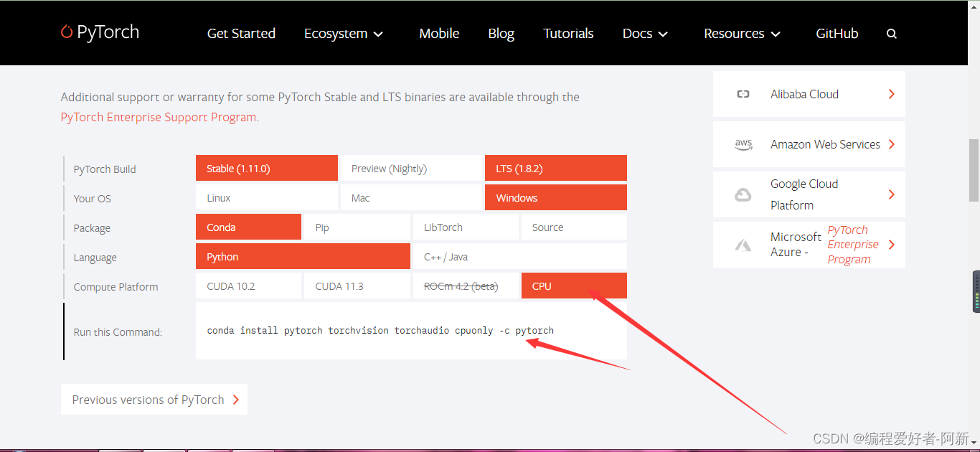Open the Blog page

point(501,34)
